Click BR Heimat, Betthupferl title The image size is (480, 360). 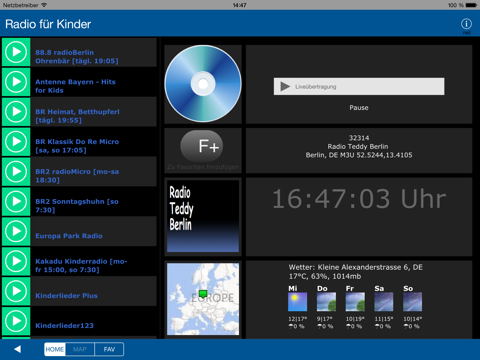(77, 116)
